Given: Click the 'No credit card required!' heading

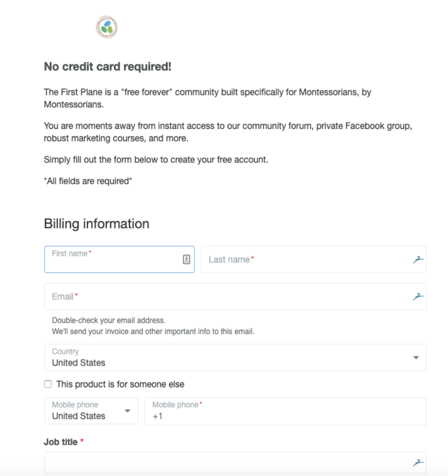Looking at the screenshot, I should (x=108, y=67).
